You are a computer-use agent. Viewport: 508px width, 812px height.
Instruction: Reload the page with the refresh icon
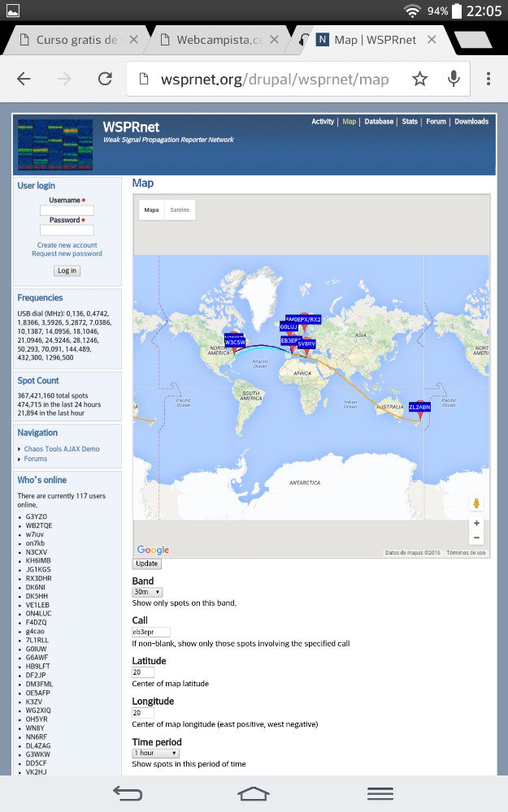[105, 79]
